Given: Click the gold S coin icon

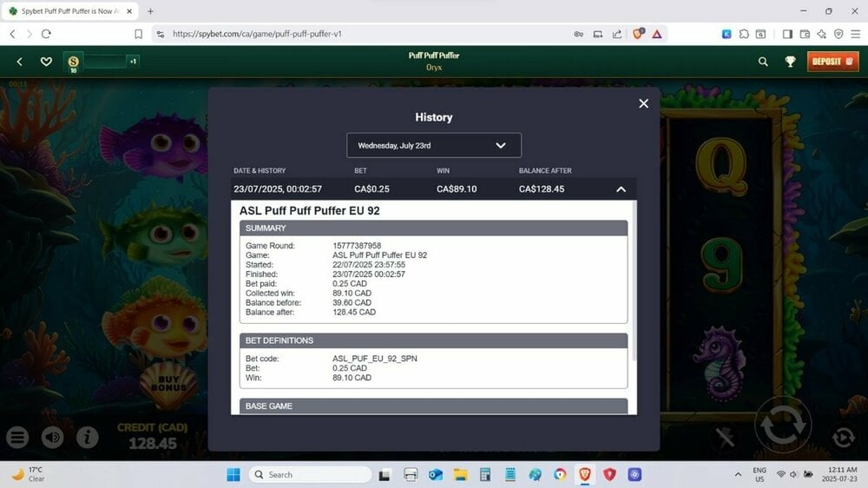Looking at the screenshot, I should pos(73,62).
